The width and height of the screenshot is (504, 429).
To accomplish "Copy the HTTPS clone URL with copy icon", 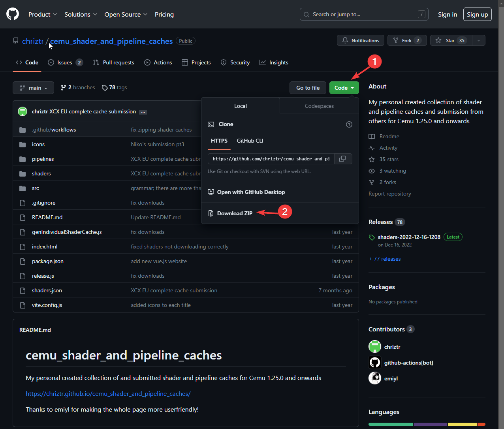I will click(343, 159).
